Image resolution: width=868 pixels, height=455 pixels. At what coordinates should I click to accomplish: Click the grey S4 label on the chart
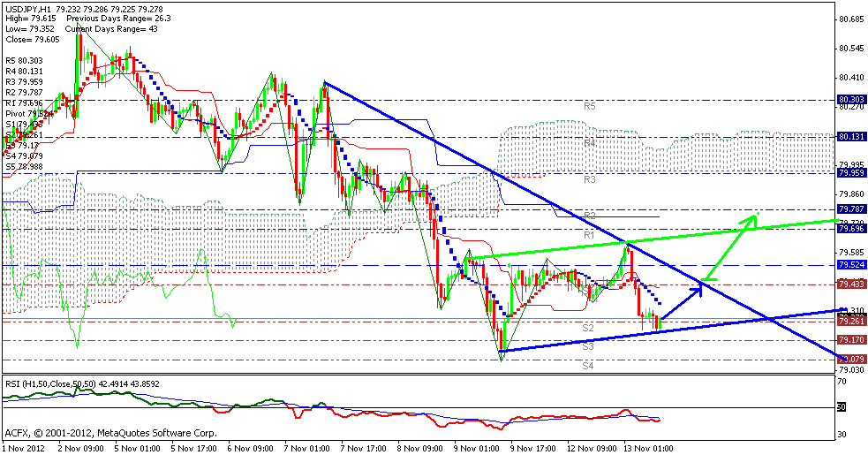click(x=588, y=366)
